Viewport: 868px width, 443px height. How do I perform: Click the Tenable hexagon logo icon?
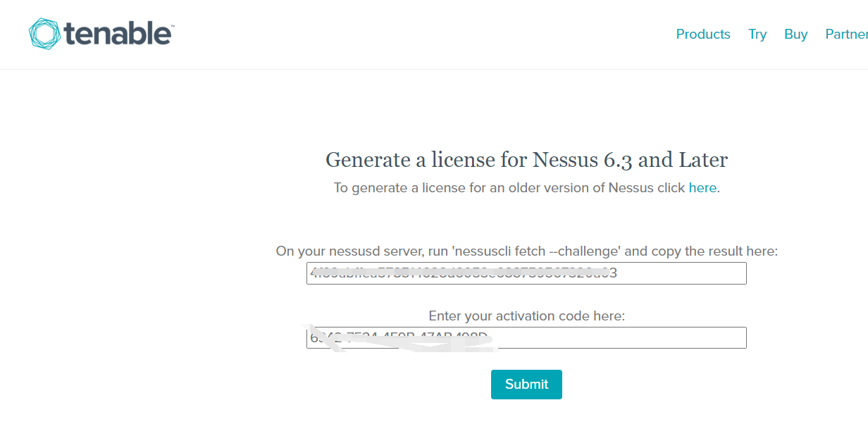tap(45, 35)
